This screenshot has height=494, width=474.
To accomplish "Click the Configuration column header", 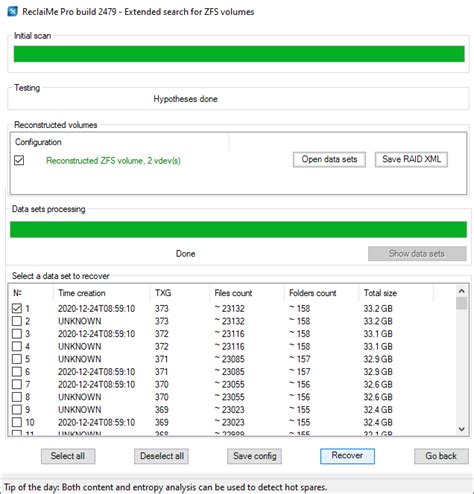I will click(x=120, y=142).
